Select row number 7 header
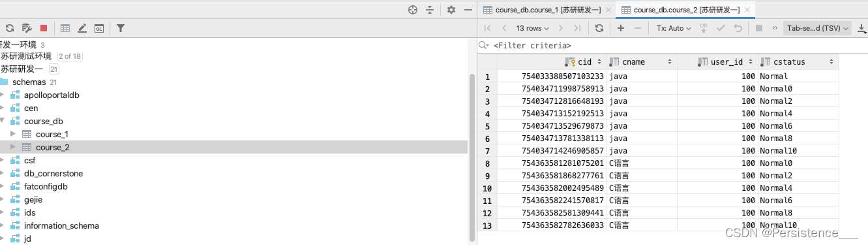Viewport: 868px width, 245px height. [487, 151]
